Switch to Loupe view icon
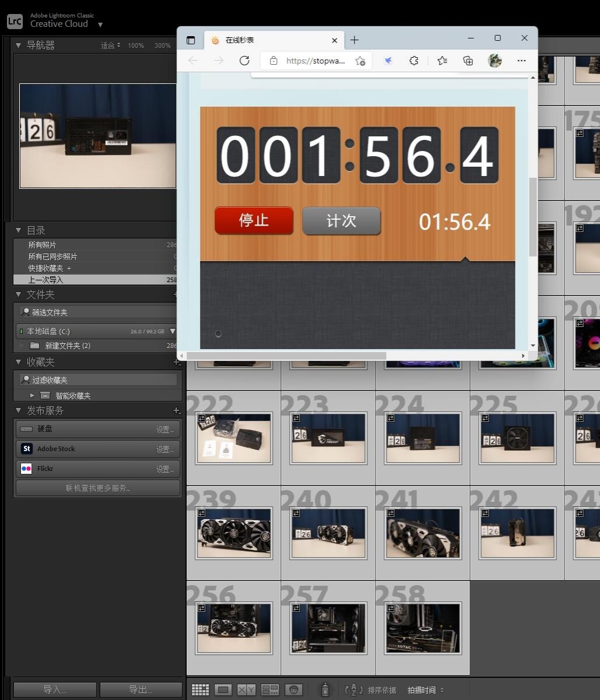The image size is (600, 700). [x=223, y=690]
